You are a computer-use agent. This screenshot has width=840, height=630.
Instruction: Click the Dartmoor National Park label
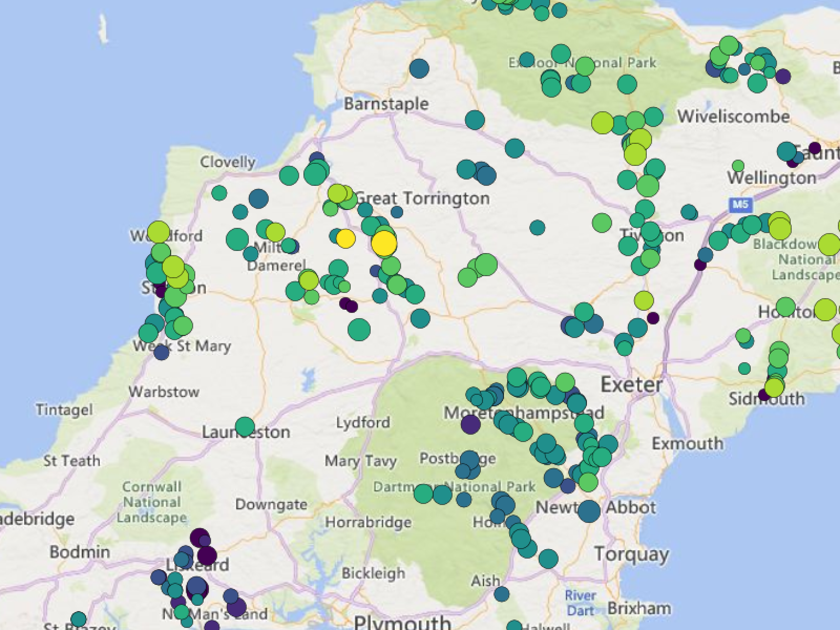(x=454, y=487)
